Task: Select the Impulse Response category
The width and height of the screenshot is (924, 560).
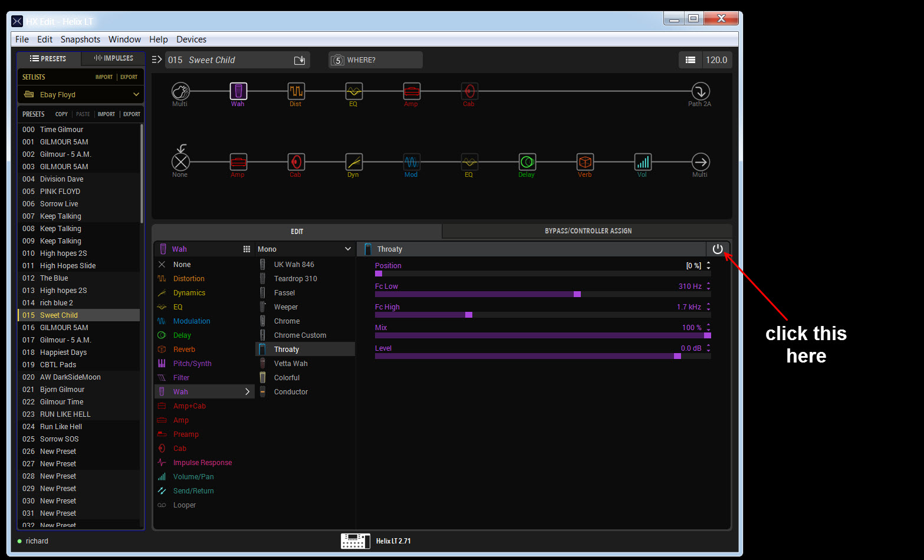Action: pyautogui.click(x=205, y=463)
